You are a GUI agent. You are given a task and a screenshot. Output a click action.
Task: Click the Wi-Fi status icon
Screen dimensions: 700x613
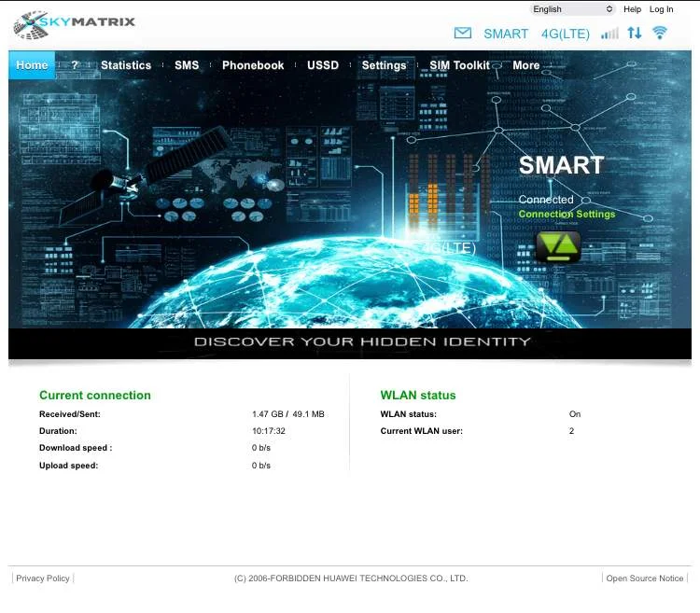(x=660, y=33)
